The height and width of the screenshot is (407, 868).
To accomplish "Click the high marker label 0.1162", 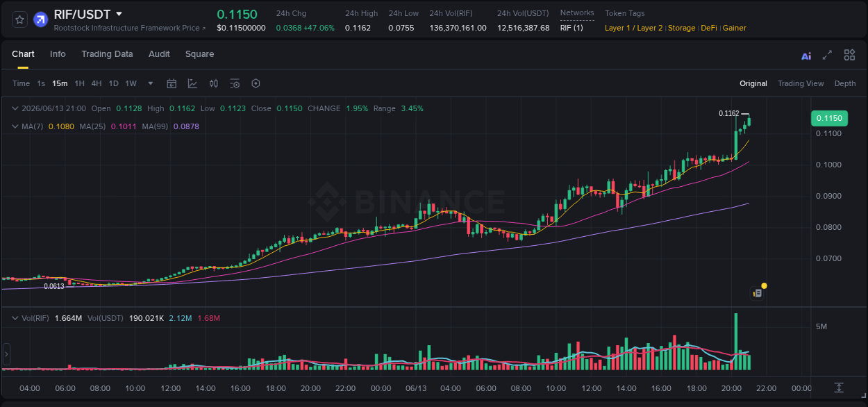I will [x=728, y=113].
